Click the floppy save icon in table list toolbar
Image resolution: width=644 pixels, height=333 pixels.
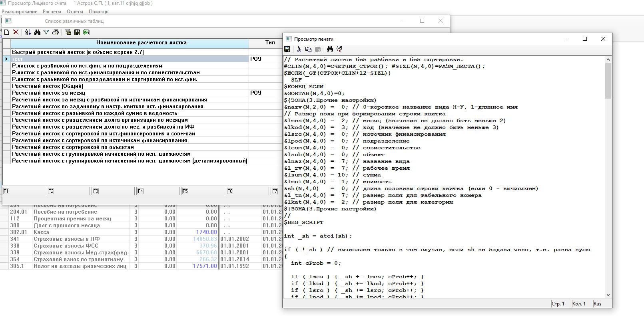click(x=77, y=32)
